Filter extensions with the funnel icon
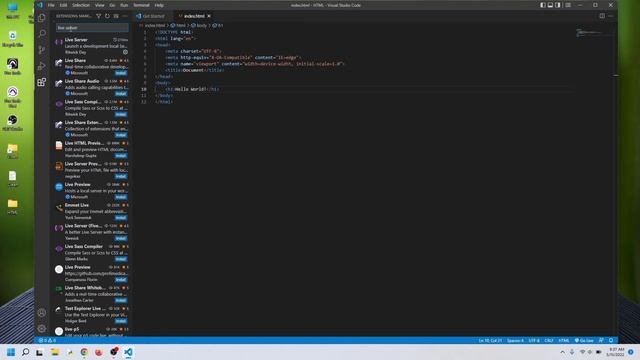 [x=98, y=16]
